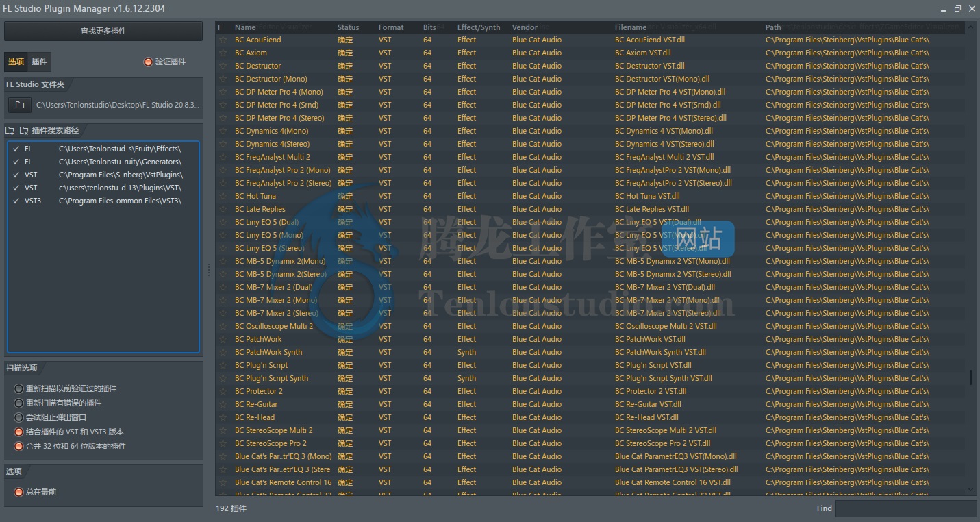Favorite the BC Destructor (Mono) plugin star
980x522 pixels.
(x=223, y=79)
